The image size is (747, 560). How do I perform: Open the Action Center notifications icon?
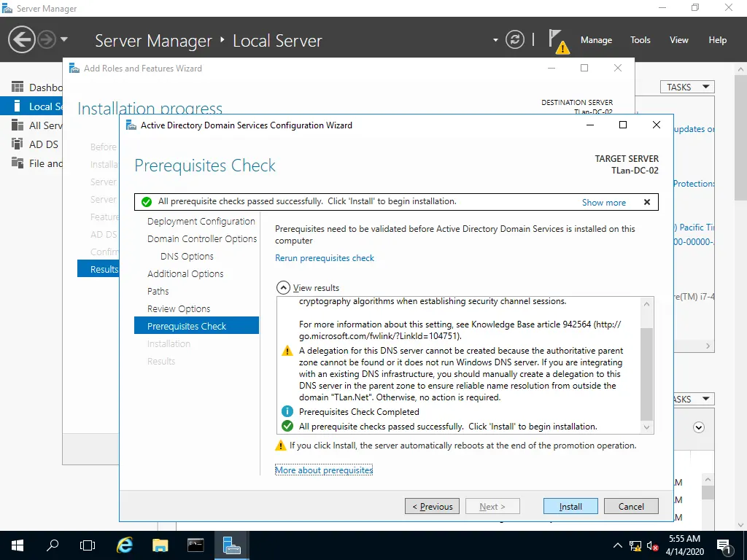pyautogui.click(x=724, y=546)
